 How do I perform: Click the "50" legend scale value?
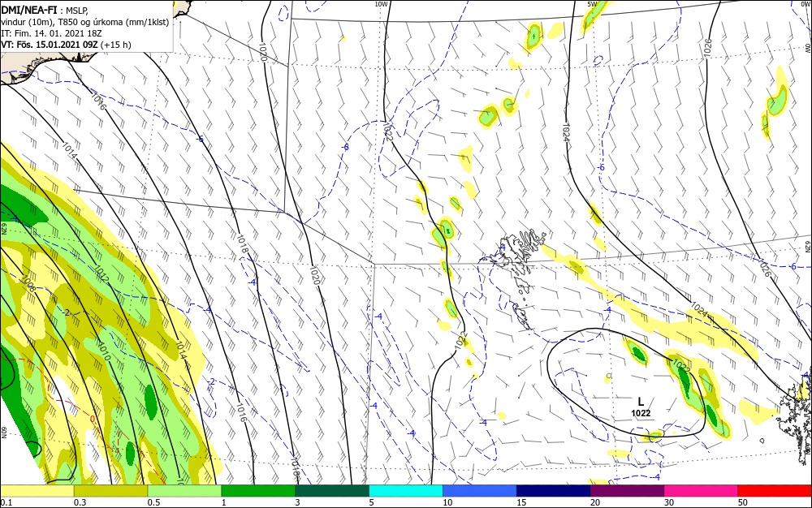[743, 502]
